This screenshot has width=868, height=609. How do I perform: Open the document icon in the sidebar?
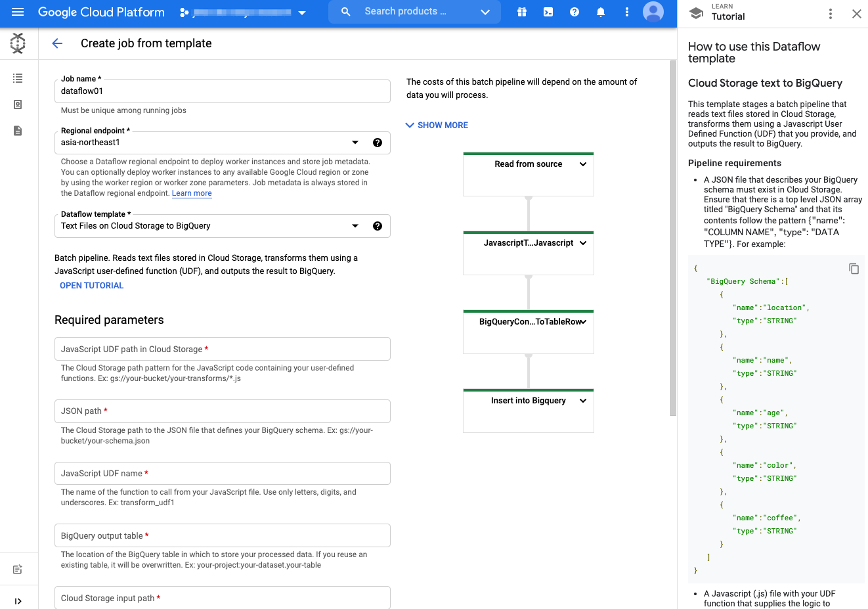coord(18,131)
